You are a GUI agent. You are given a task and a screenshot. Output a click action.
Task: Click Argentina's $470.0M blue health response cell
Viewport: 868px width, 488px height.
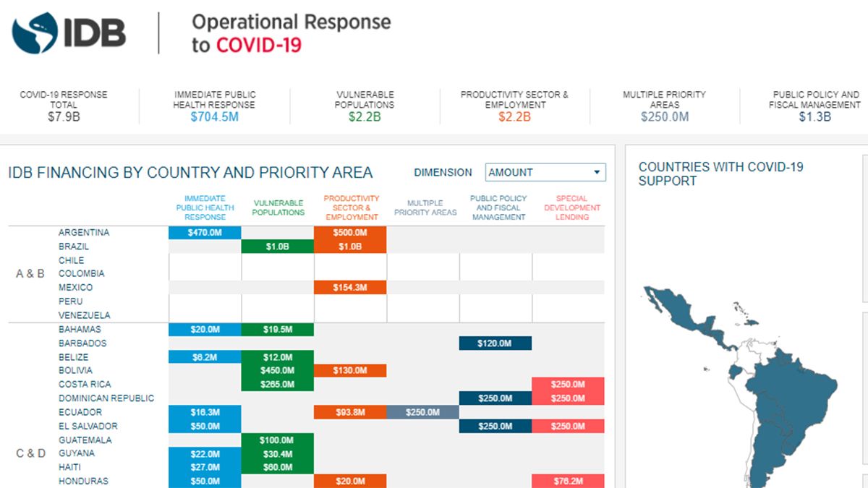pyautogui.click(x=205, y=233)
